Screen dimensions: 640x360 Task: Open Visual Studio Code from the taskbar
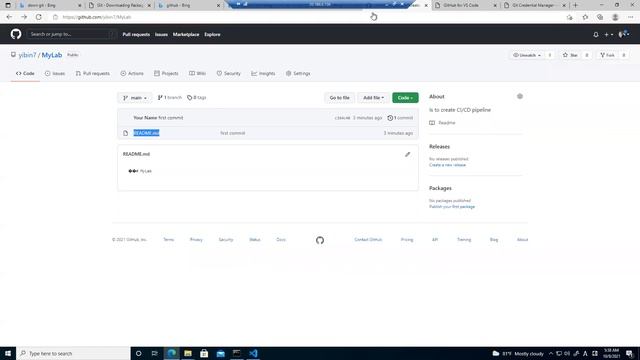(x=253, y=353)
